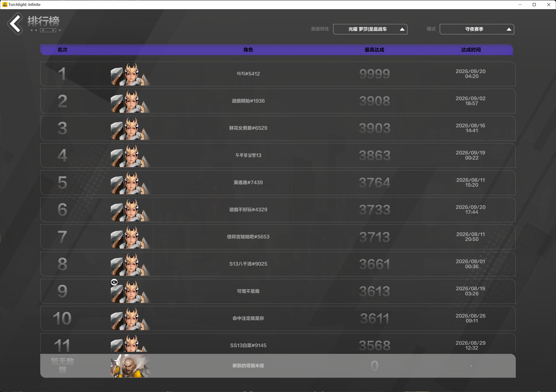Image resolution: width=556 pixels, height=392 pixels.
Task: Click the date 2026/08/11 20:50
Action: click(x=471, y=237)
